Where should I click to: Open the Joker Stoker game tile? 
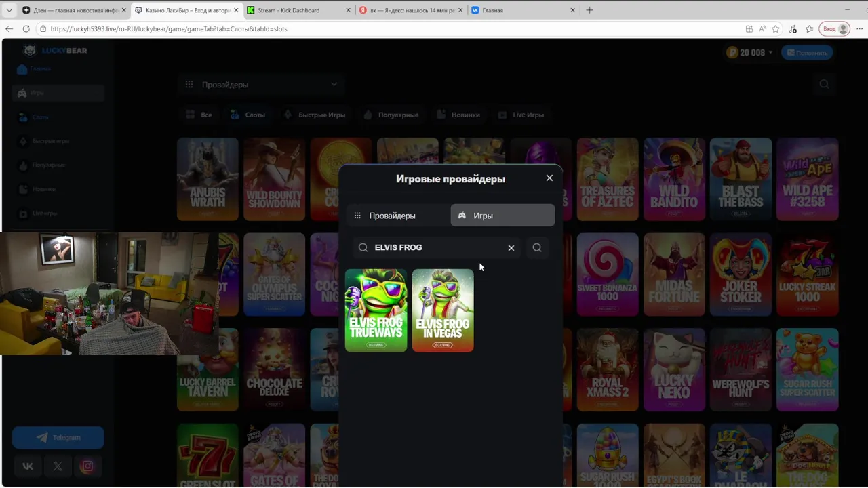pos(741,274)
